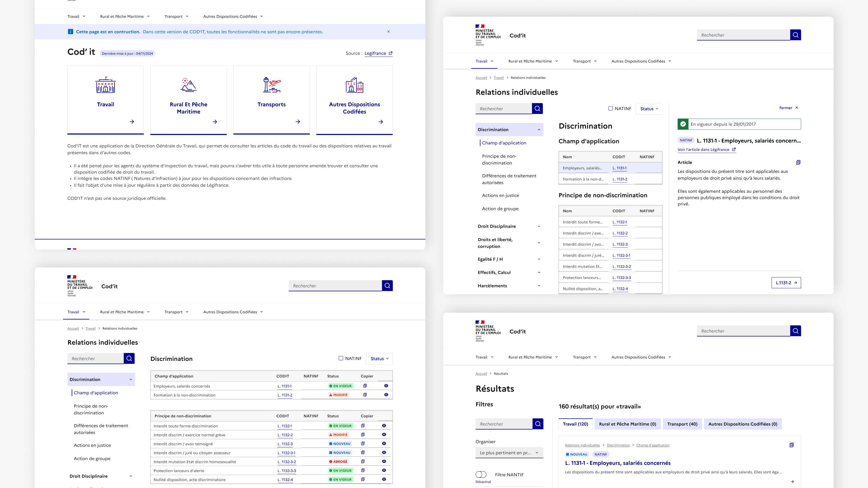Select the Travail (120) results tab
Viewport: 868px width, 488px height.
(x=575, y=424)
